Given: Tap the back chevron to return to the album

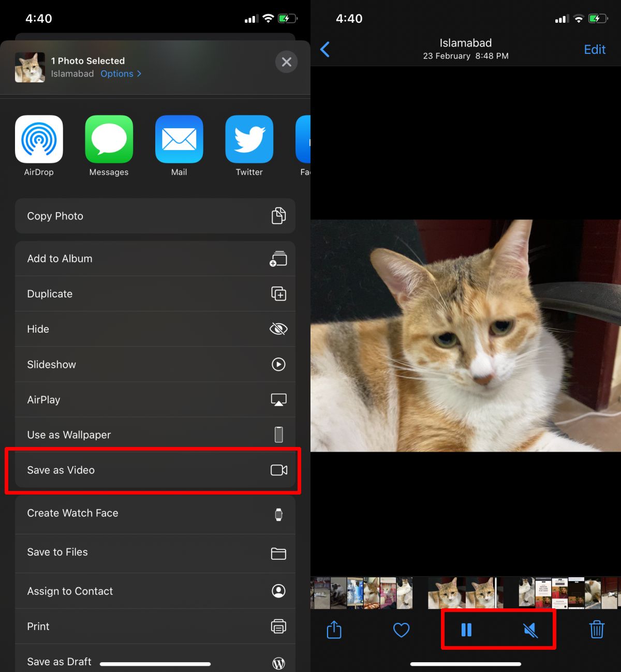Looking at the screenshot, I should pyautogui.click(x=325, y=49).
